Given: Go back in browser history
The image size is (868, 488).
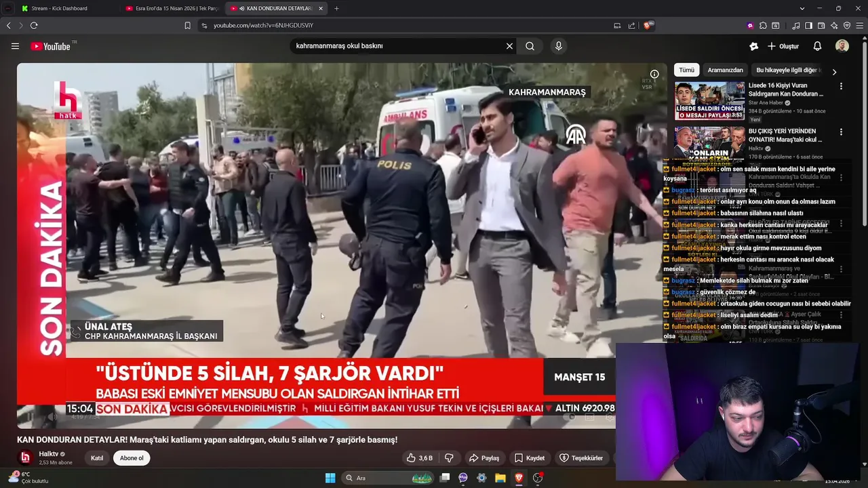Looking at the screenshot, I should tap(9, 25).
